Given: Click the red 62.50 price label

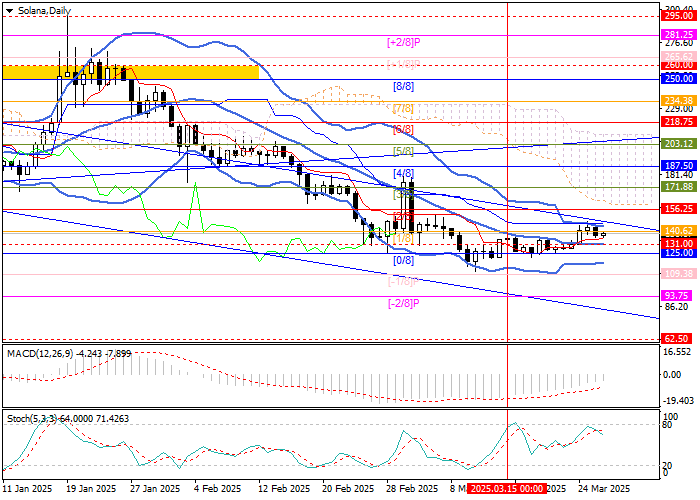Looking at the screenshot, I should 678,339.
